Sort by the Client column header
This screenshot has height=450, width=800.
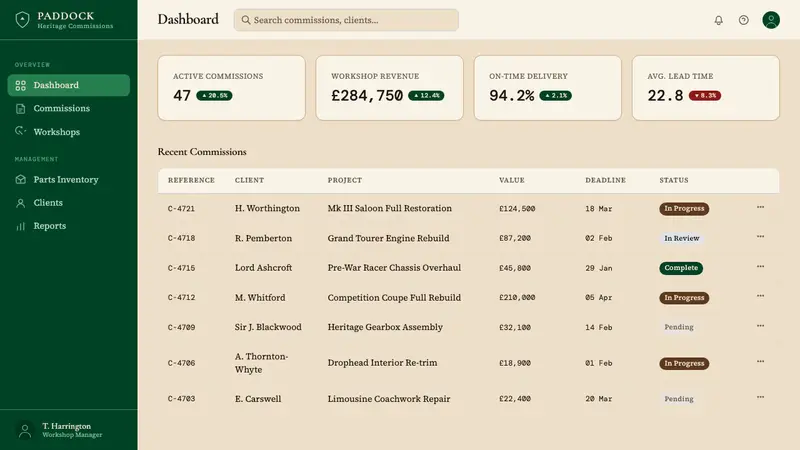click(249, 180)
